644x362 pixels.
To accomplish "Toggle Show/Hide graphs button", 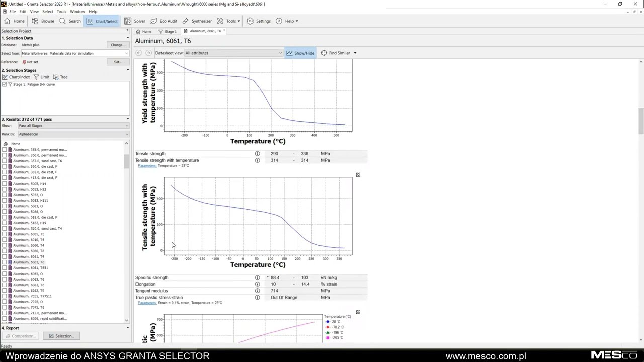I will pos(300,53).
